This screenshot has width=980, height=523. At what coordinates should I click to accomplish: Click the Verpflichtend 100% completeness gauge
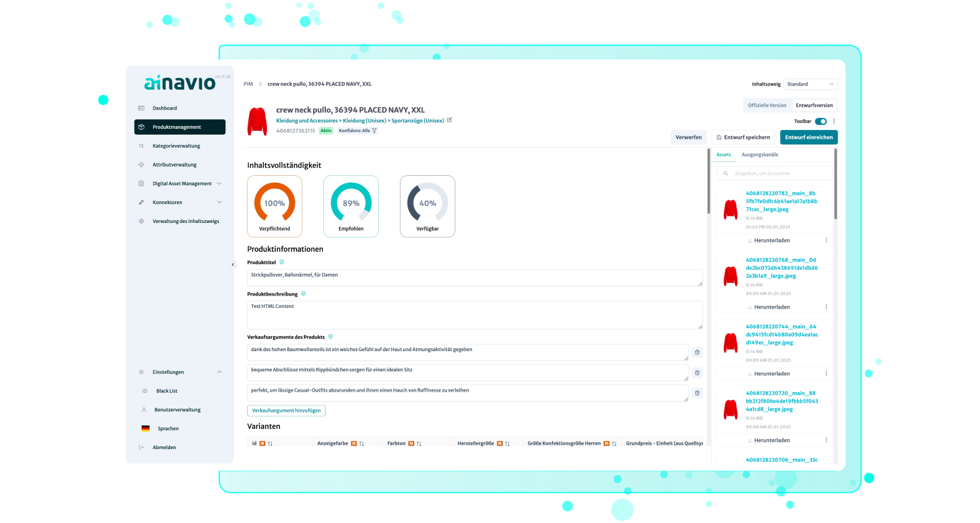click(274, 206)
